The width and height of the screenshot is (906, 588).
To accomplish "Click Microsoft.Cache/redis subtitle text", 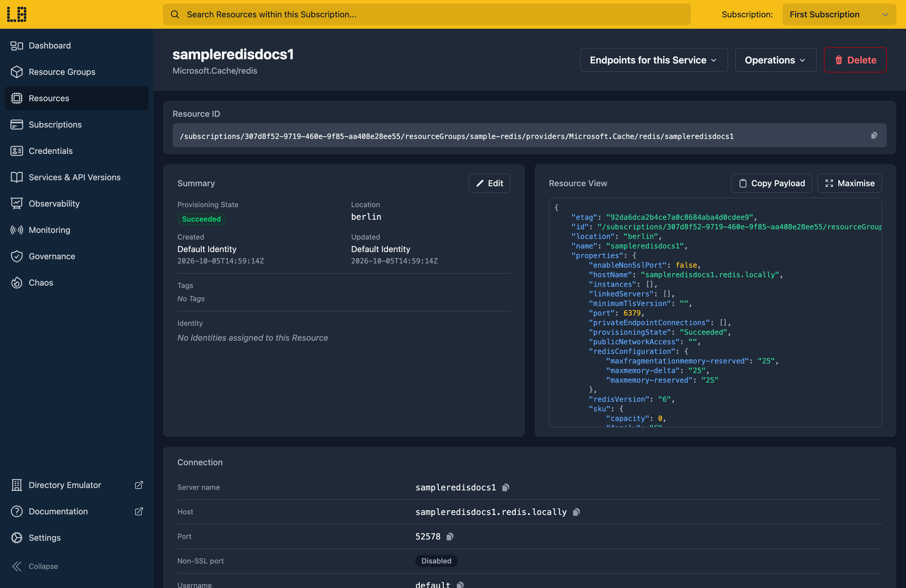I will click(215, 71).
